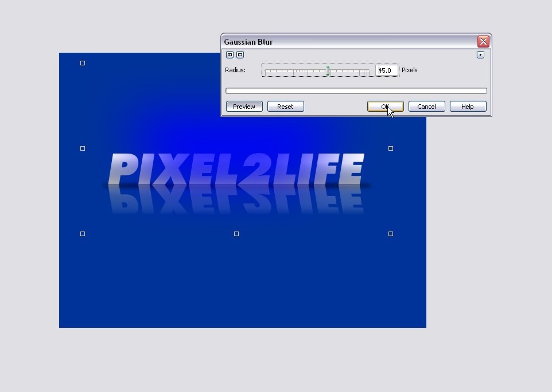Switch to the single preview window icon
Image resolution: width=552 pixels, height=392 pixels.
(240, 54)
